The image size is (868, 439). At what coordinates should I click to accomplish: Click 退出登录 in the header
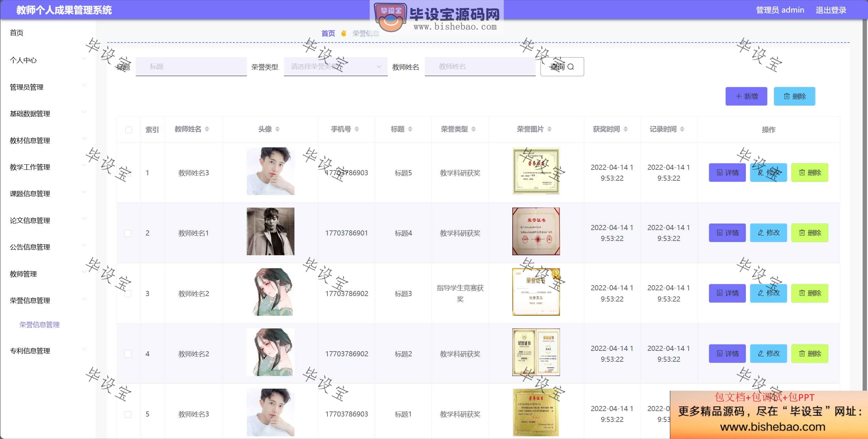pos(831,10)
